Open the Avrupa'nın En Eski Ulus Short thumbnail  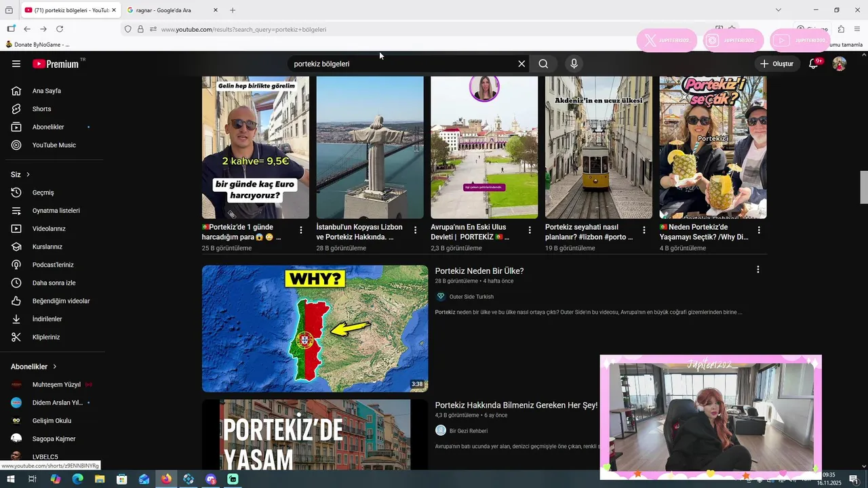pos(484,147)
